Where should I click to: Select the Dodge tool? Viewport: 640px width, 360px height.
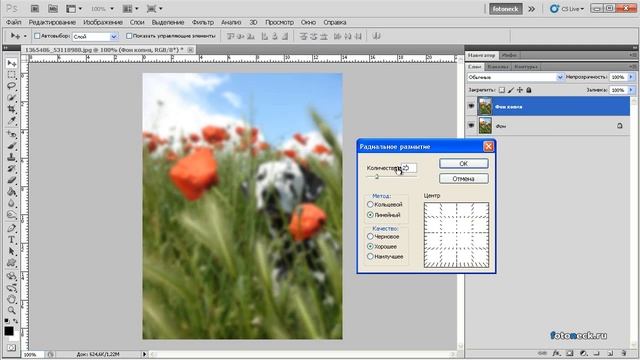pyautogui.click(x=11, y=214)
